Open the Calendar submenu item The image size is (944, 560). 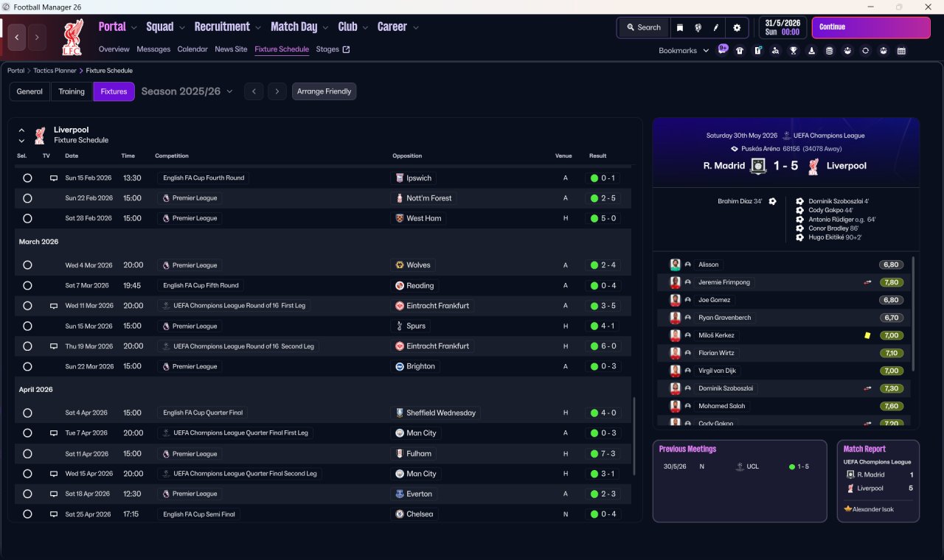192,49
